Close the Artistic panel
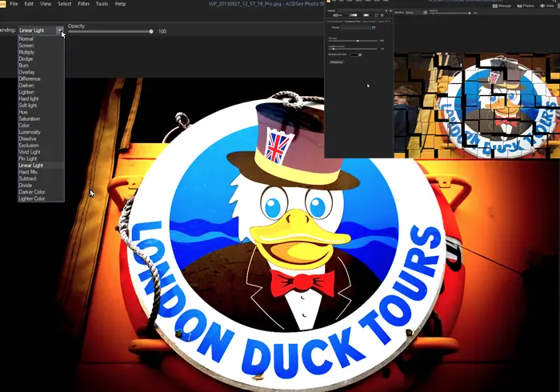 point(390,10)
